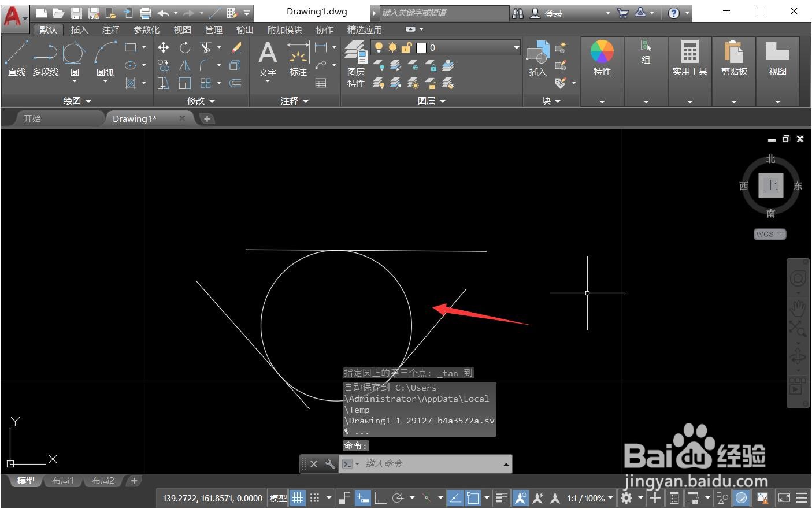Click the keyword search box in title bar
Viewport: 812px width, 509px height.
pyautogui.click(x=444, y=13)
